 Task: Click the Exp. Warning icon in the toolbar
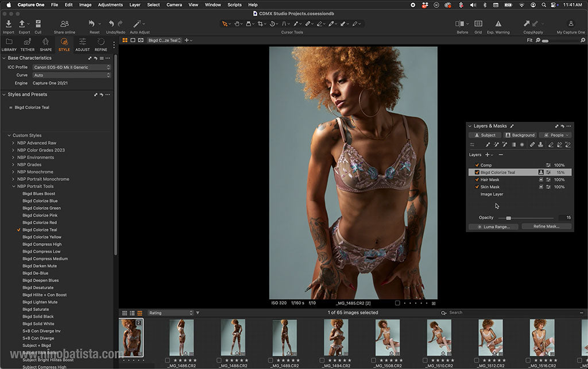pos(497,24)
